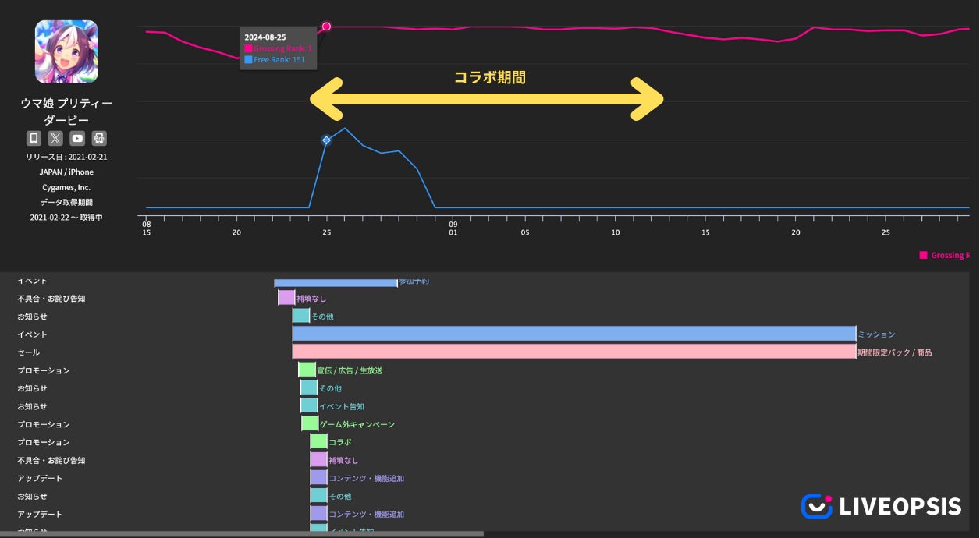Toggle the Grossing Rank legend entry
The image size is (980, 538).
point(945,255)
